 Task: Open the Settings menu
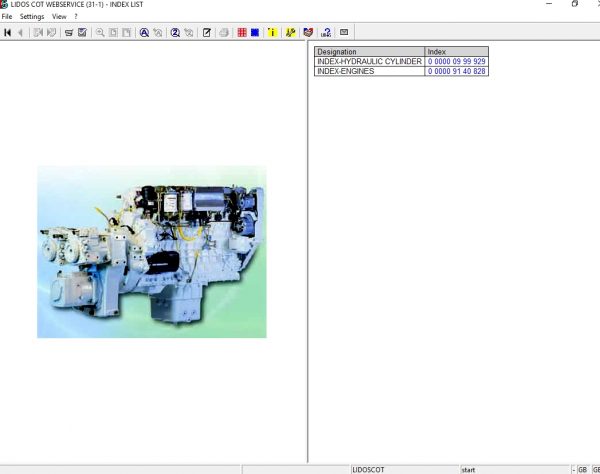click(32, 16)
